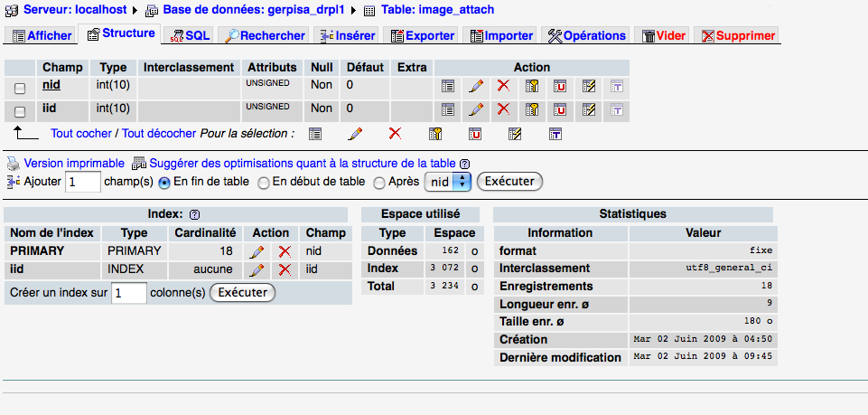
Task: Delete the PRIMARY index red X
Action: [x=285, y=252]
